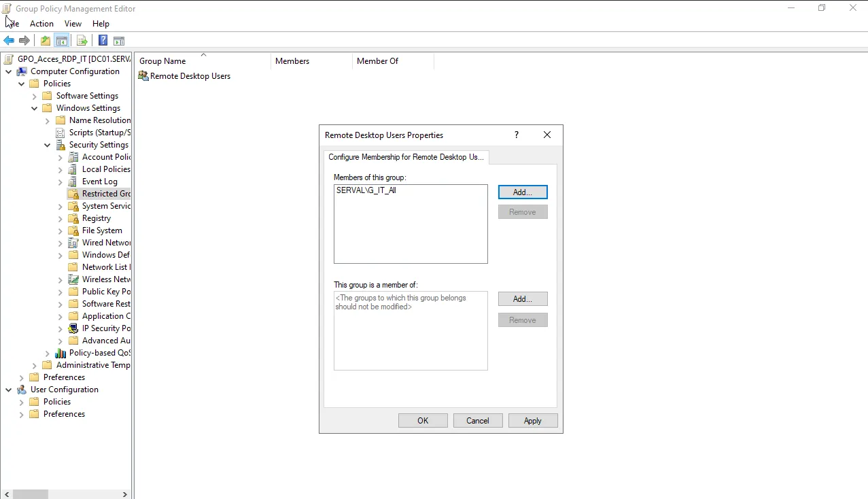Open the Action menu
The width and height of the screenshot is (868, 499).
pos(41,24)
